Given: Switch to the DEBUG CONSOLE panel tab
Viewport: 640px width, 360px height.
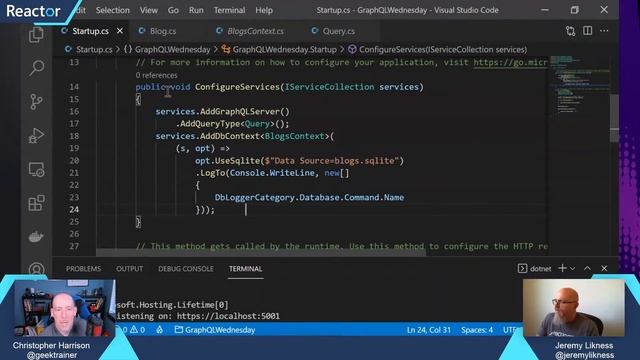Looking at the screenshot, I should coord(186,269).
